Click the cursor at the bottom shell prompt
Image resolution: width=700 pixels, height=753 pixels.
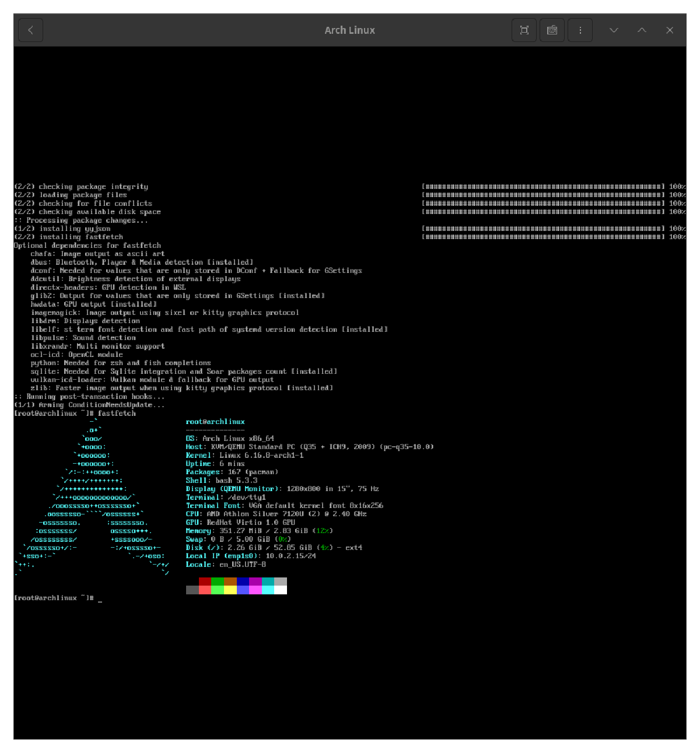(100, 598)
